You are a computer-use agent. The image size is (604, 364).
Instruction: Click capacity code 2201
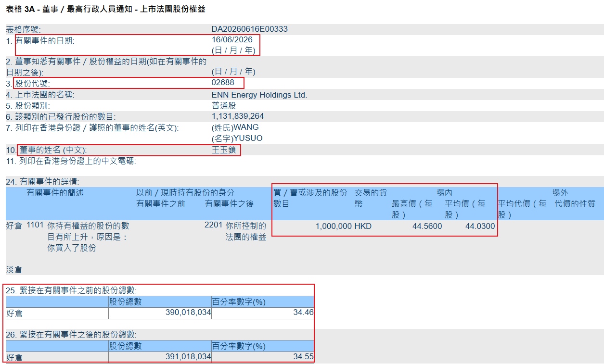[214, 225]
